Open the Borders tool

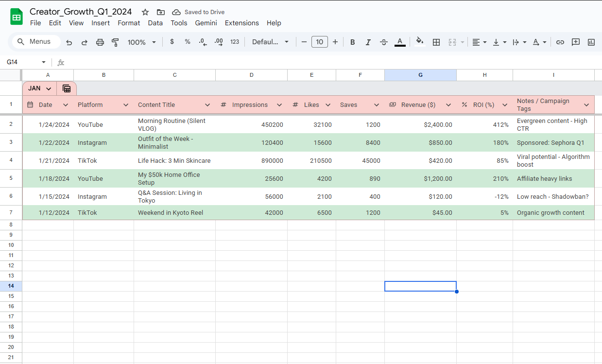[436, 42]
